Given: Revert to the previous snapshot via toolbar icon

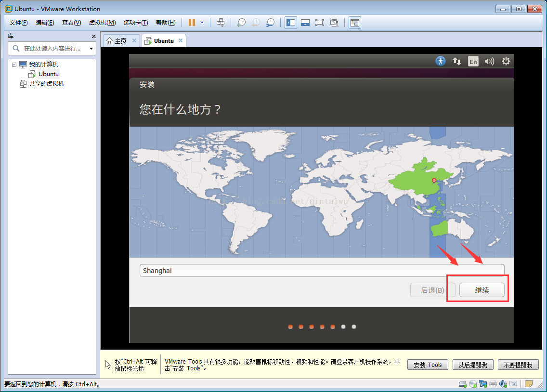Looking at the screenshot, I should (x=256, y=23).
